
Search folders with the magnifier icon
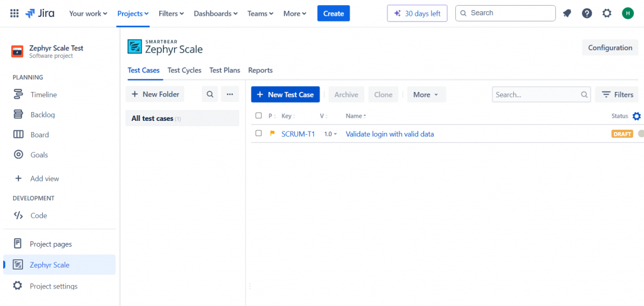pos(210,94)
